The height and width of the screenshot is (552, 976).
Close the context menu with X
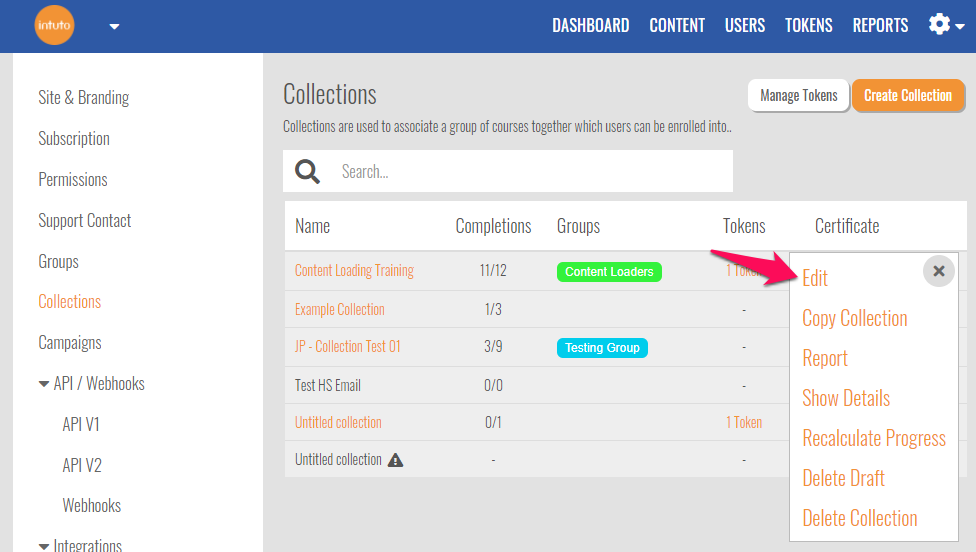click(938, 270)
